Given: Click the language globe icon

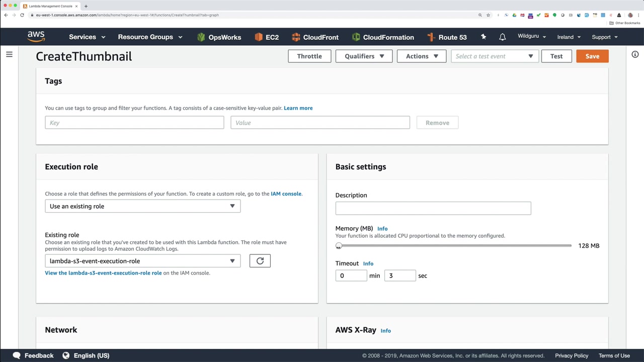Looking at the screenshot, I should coord(66,355).
